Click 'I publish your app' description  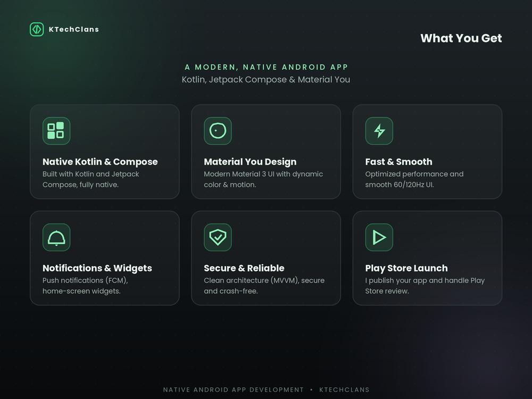tap(425, 286)
